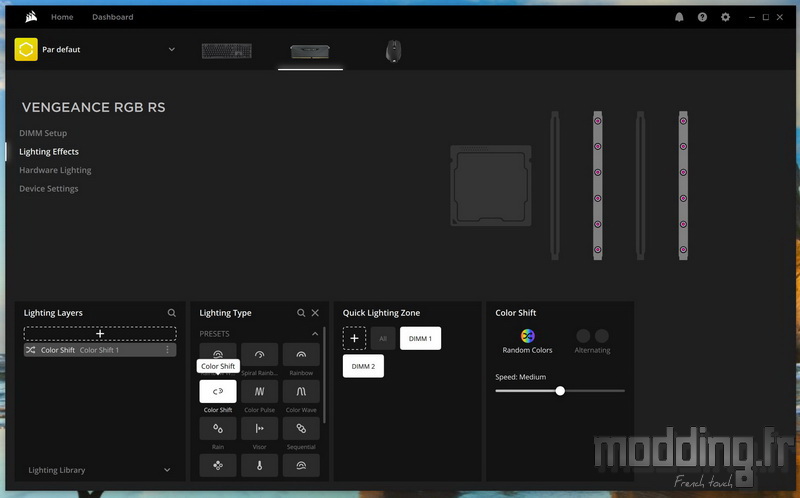Image resolution: width=800 pixels, height=498 pixels.
Task: Select Random Colors mode
Action: [x=528, y=341]
